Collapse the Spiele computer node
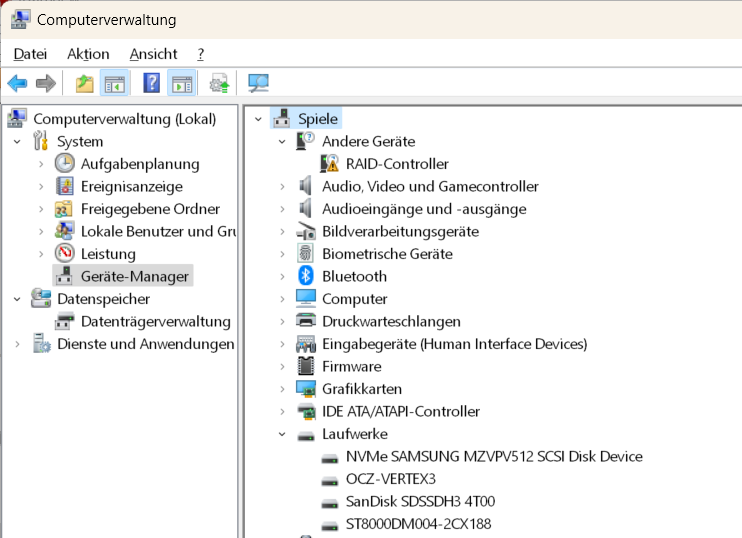The height and width of the screenshot is (538, 742). click(258, 119)
